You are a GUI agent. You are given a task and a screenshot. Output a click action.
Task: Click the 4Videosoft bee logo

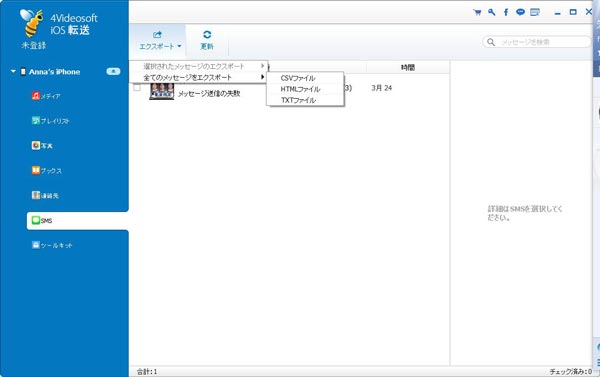(31, 23)
